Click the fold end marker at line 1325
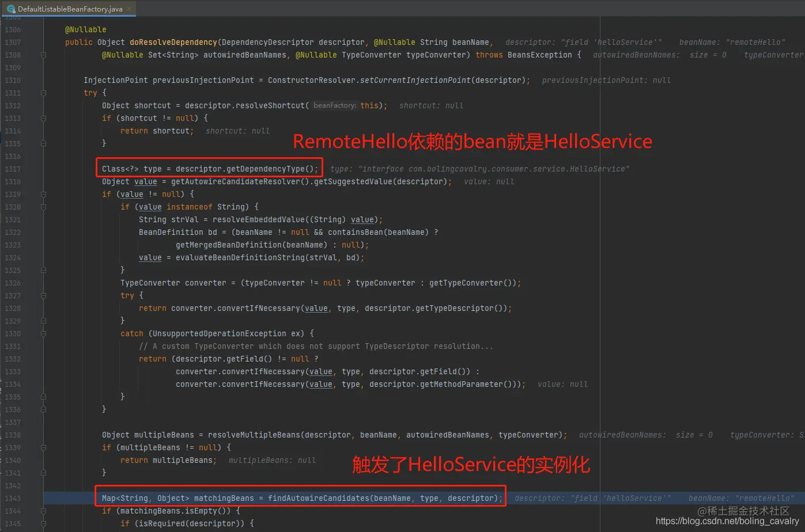 point(43,271)
